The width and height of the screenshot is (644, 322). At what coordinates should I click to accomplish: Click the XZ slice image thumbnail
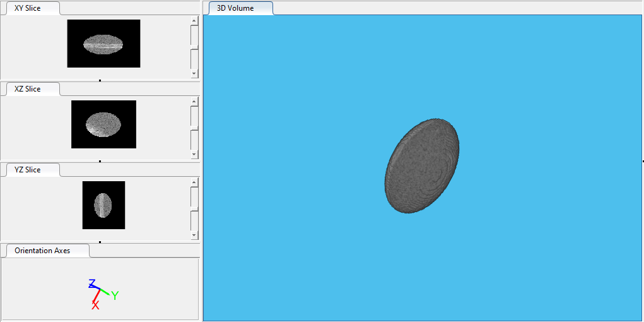[x=103, y=124]
